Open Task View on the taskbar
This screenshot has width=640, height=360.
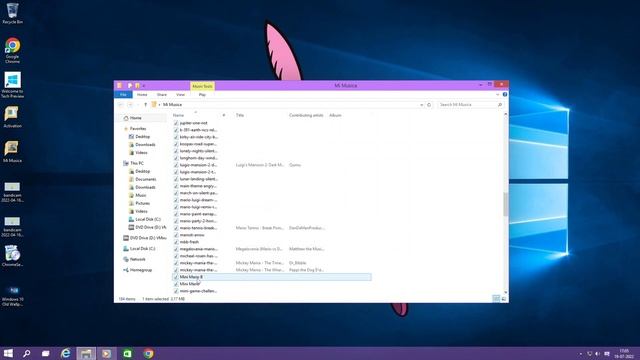(x=45, y=353)
